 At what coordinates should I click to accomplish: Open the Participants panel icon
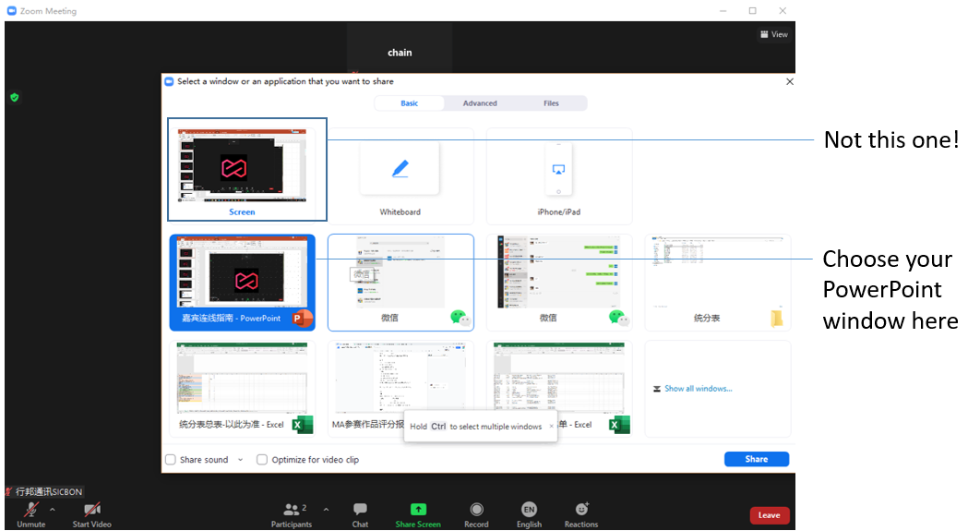[x=292, y=510]
